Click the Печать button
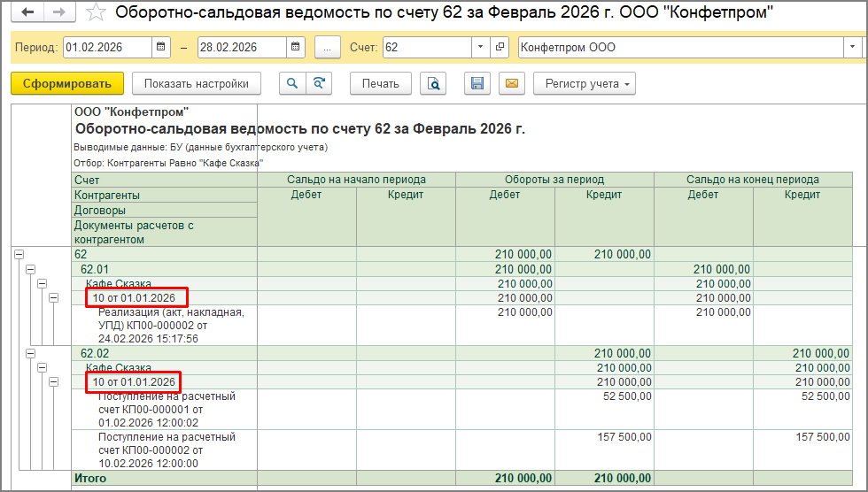 pos(381,84)
